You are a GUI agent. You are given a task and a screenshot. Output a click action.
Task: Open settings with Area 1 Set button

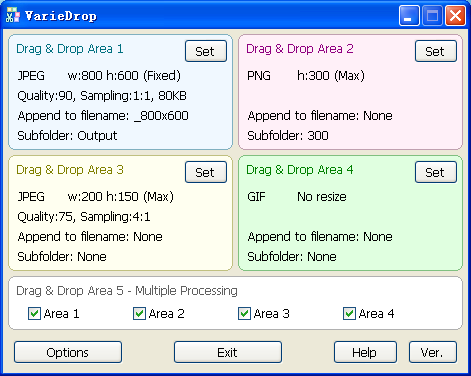206,51
